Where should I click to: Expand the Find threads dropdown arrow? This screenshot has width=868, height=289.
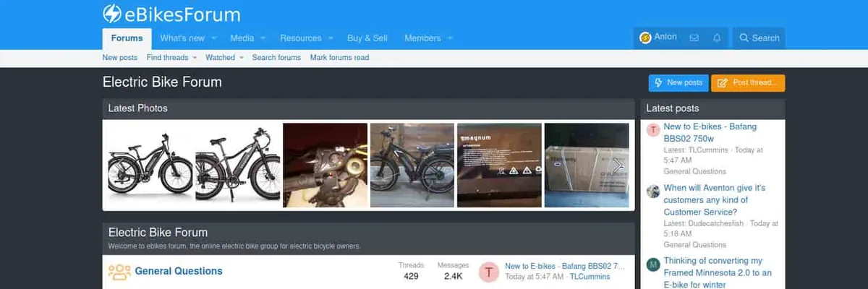[195, 58]
